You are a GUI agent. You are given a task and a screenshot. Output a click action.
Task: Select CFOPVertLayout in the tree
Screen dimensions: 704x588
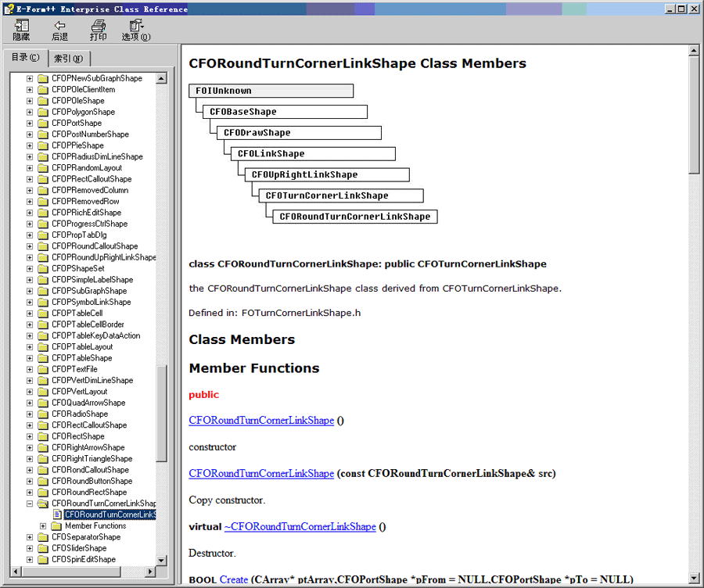click(80, 392)
